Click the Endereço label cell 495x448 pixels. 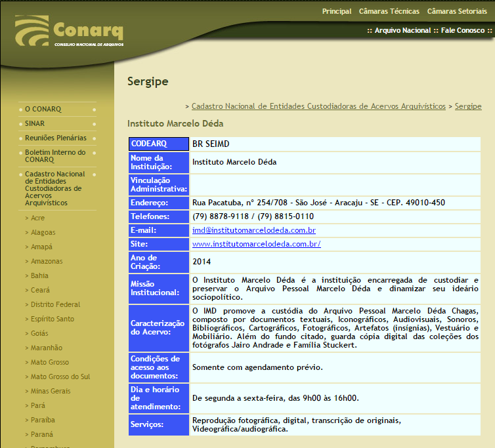click(159, 203)
